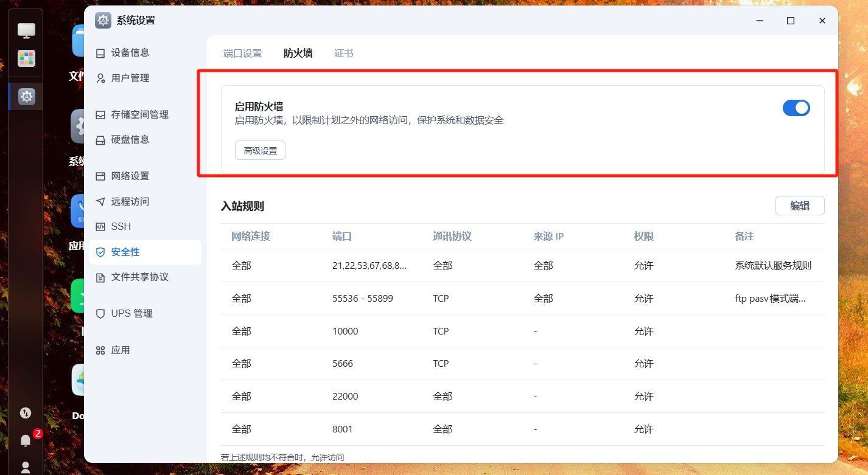The image size is (868, 475).
Task: Click the 网络连接 column header
Action: pyautogui.click(x=251, y=237)
